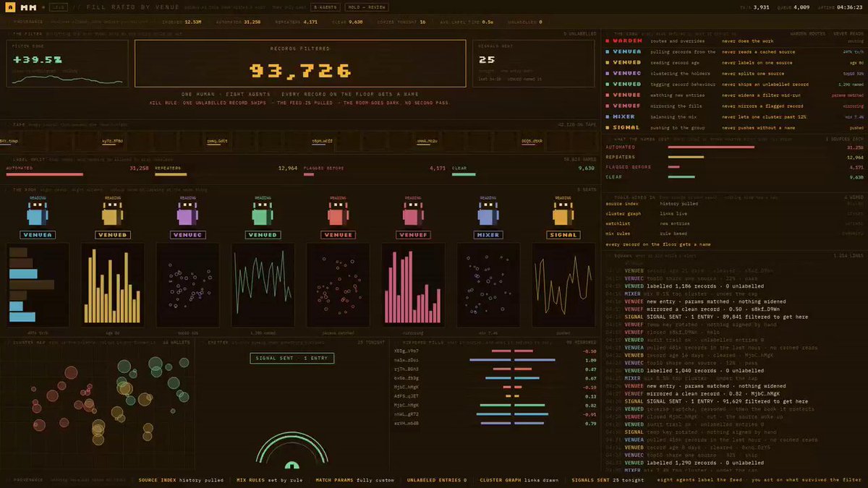Screen dimensions: 868x488
Task: Select the VENUEE red robot icon
Action: 338,214
